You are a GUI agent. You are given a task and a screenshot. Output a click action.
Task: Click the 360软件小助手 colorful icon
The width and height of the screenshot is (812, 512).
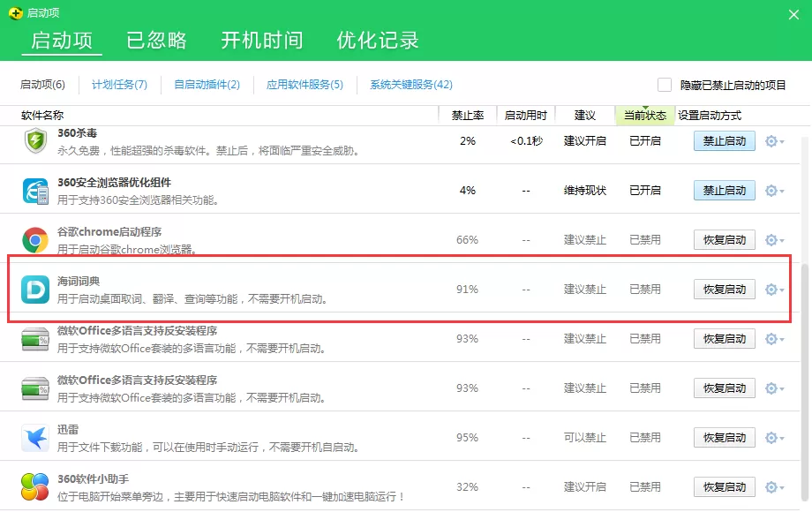click(35, 487)
